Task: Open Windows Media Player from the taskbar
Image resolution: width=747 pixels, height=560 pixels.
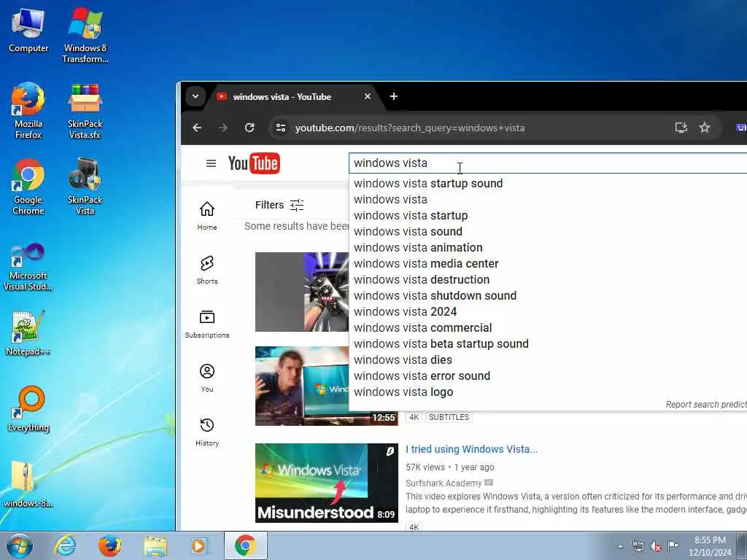Action: (198, 545)
